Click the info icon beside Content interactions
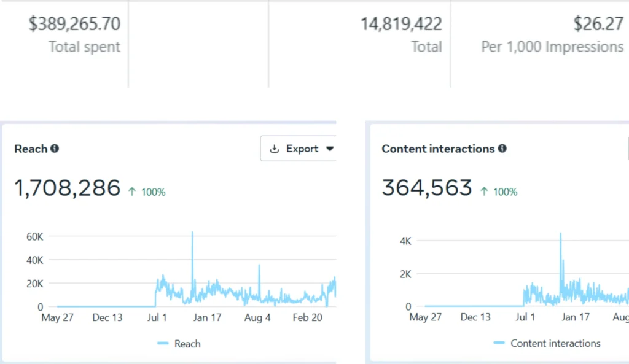 [502, 149]
